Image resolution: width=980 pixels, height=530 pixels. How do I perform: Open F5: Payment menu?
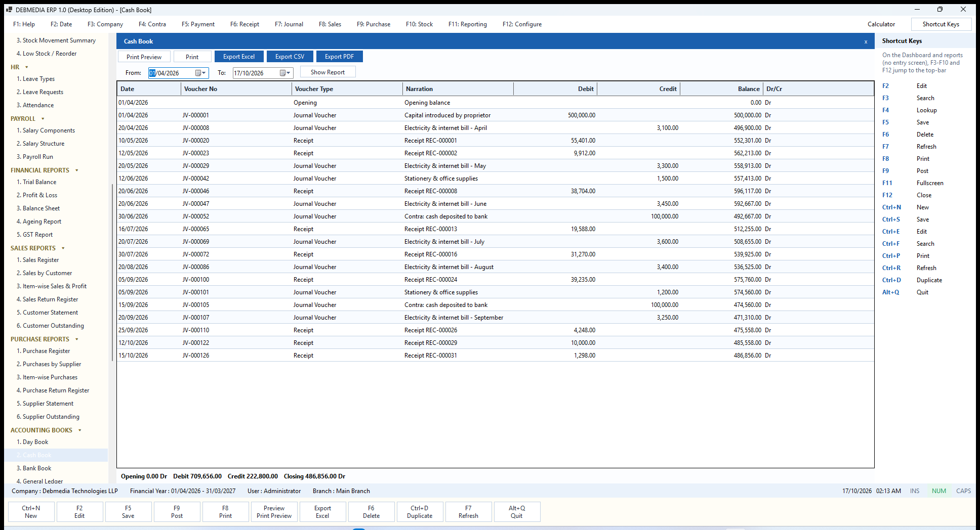[x=198, y=24]
